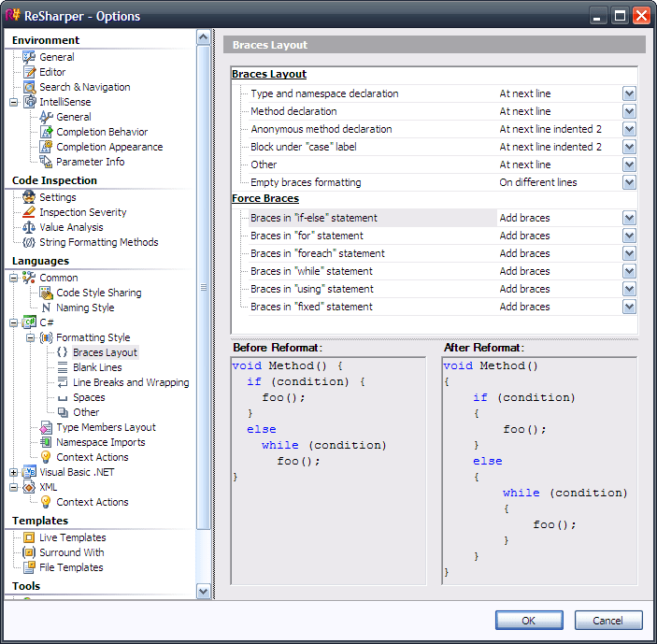Image resolution: width=657 pixels, height=644 pixels.
Task: Click the Search & Navigation icon
Action: [x=29, y=87]
